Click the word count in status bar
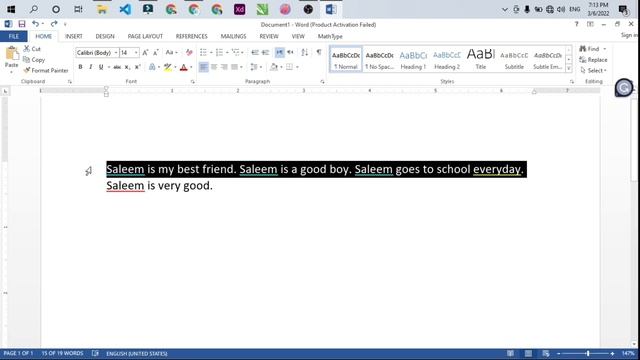The height and width of the screenshot is (360, 640). click(x=62, y=353)
